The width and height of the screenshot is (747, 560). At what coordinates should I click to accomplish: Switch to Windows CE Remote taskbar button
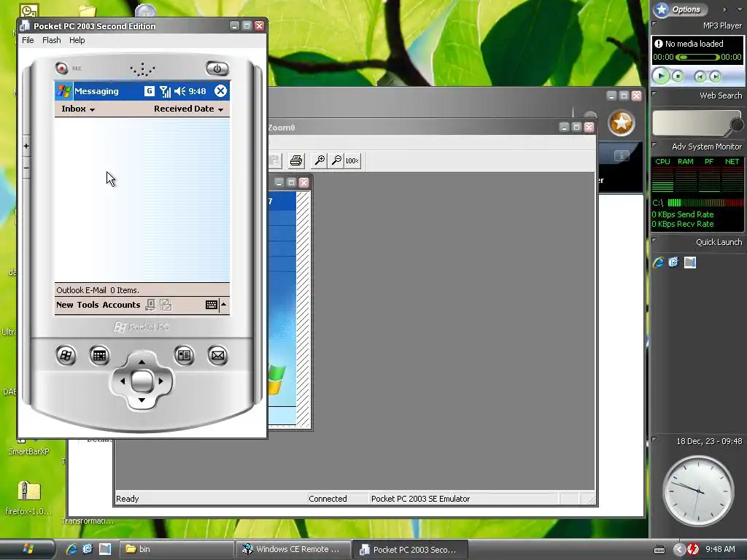coord(293,549)
